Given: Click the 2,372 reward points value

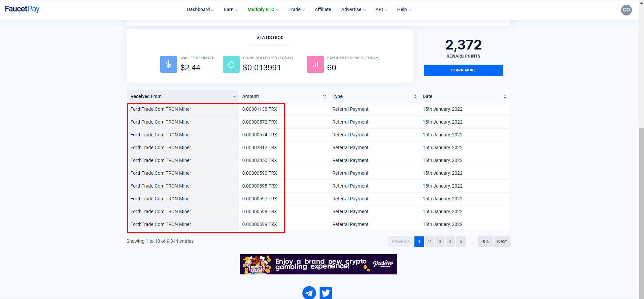Looking at the screenshot, I should pyautogui.click(x=463, y=45).
